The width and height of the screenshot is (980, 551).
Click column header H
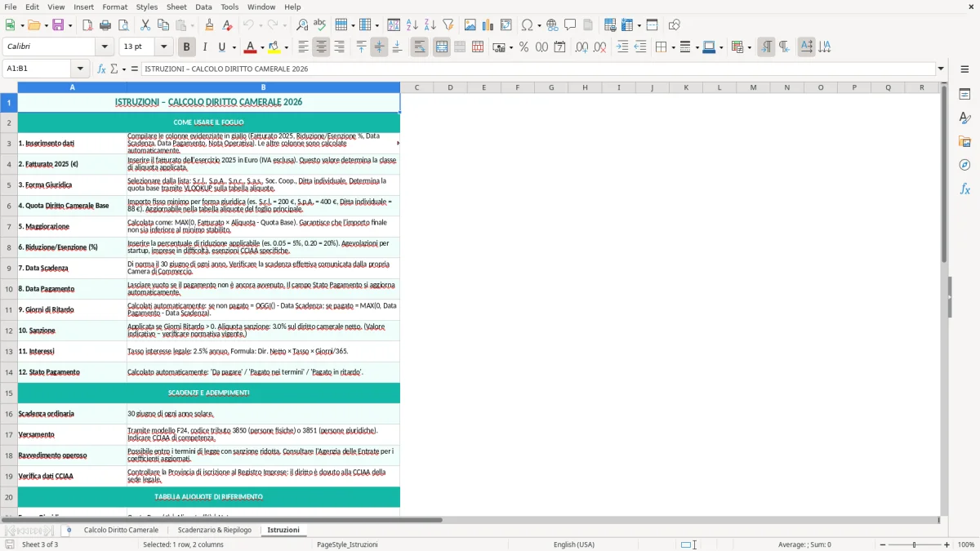click(585, 87)
